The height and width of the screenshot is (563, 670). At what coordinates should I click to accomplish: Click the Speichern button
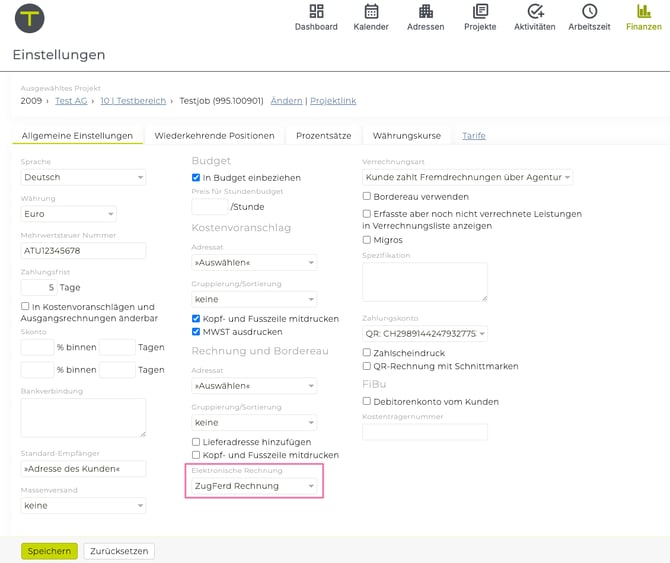coord(49,551)
